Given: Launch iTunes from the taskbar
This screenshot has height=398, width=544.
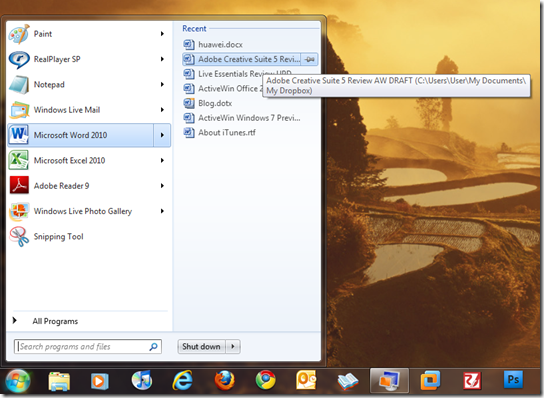Looking at the screenshot, I should 142,380.
